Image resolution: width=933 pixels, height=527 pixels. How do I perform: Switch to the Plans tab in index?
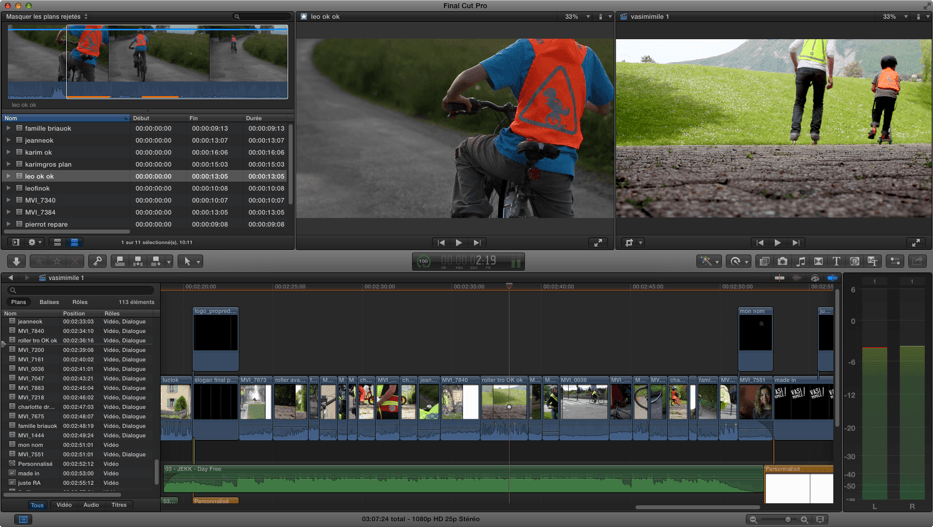[x=18, y=302]
